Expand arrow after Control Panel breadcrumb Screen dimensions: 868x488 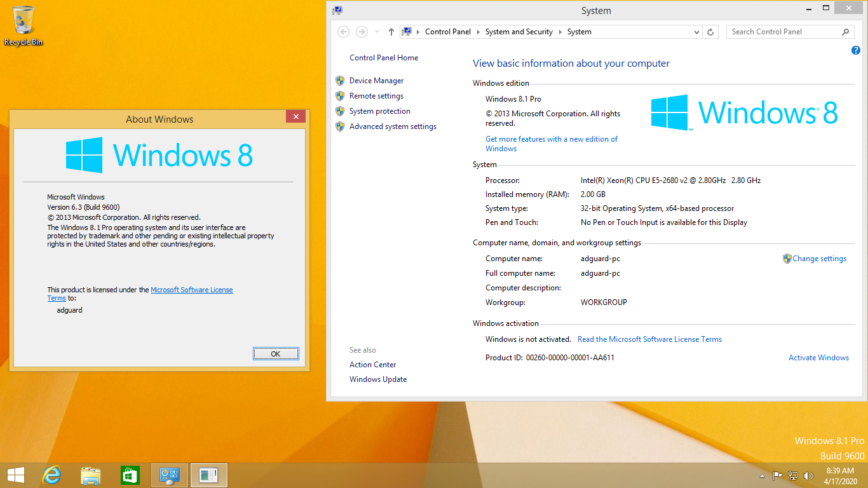tap(478, 32)
